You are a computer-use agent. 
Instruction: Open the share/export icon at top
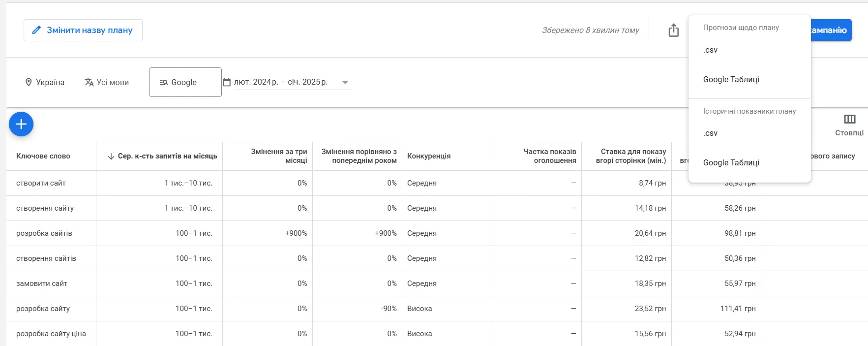pyautogui.click(x=673, y=30)
